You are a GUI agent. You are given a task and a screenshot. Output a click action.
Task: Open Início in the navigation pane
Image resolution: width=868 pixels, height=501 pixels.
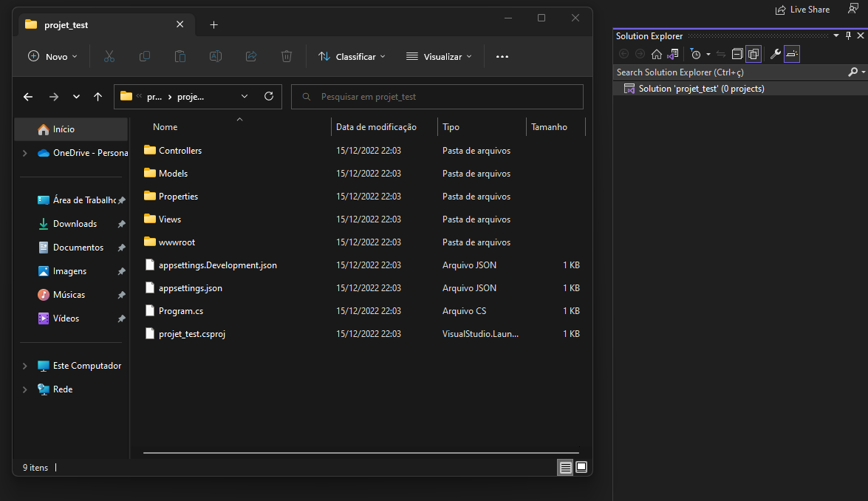click(x=72, y=129)
